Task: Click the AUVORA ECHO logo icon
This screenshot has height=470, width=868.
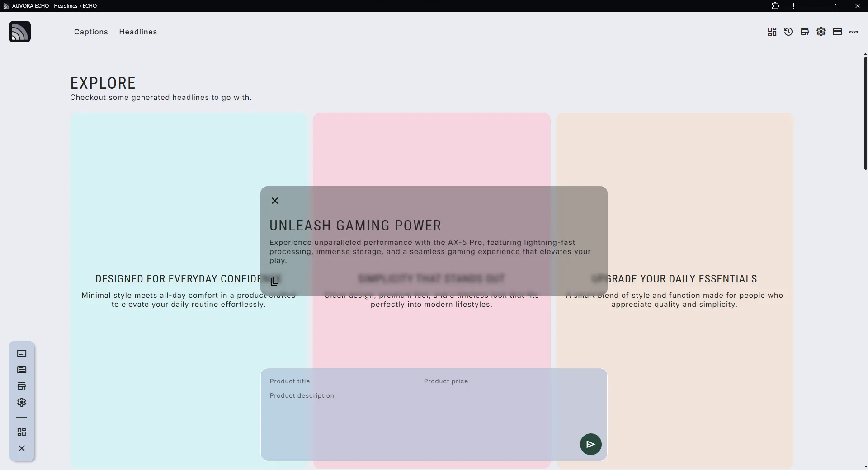Action: coord(20,32)
